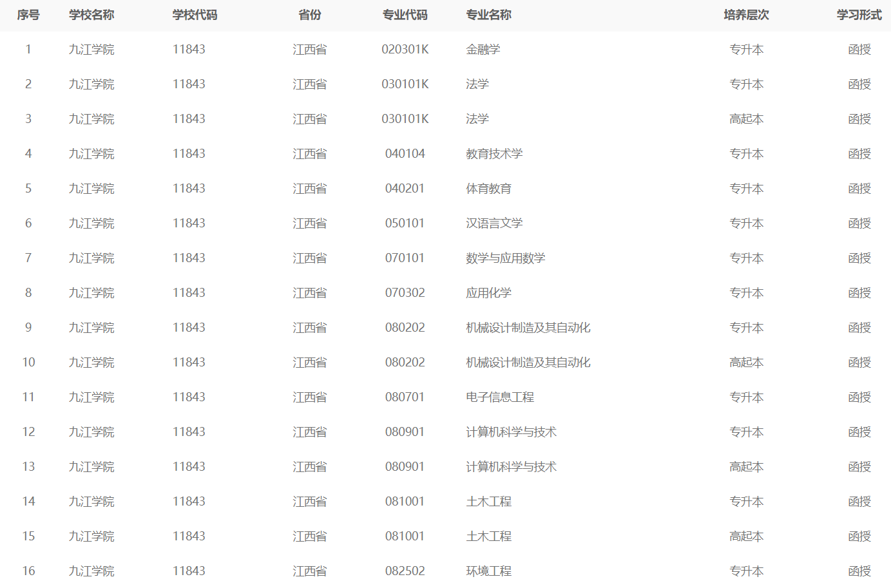Click major code 080202 in row 10

pos(405,363)
